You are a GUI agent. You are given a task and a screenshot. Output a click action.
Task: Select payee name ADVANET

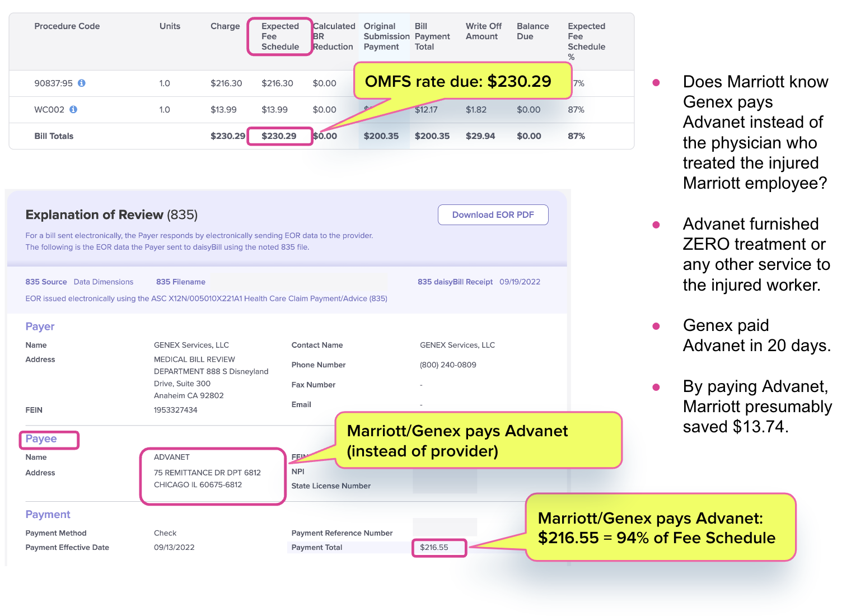point(172,457)
